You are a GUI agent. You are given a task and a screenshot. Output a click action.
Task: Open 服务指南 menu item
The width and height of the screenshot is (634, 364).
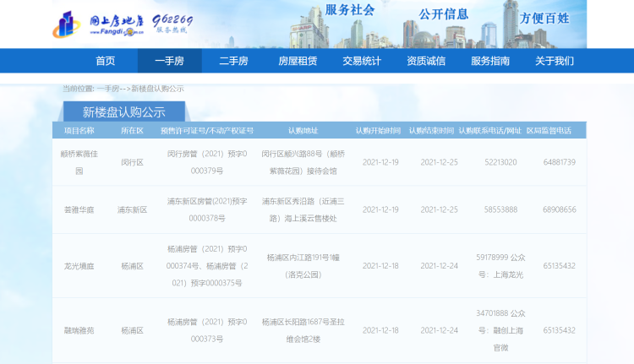(x=490, y=61)
